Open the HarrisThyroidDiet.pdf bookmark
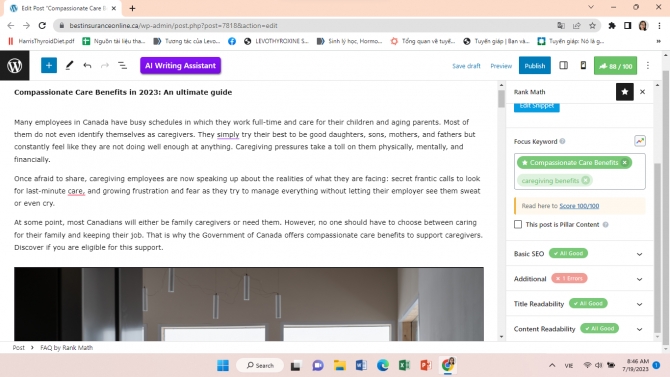 [41, 41]
